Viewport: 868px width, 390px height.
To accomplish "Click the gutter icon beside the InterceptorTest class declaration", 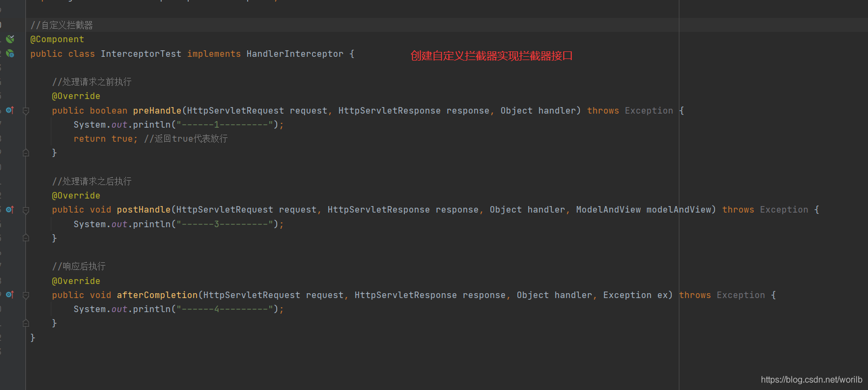I will click(x=10, y=54).
